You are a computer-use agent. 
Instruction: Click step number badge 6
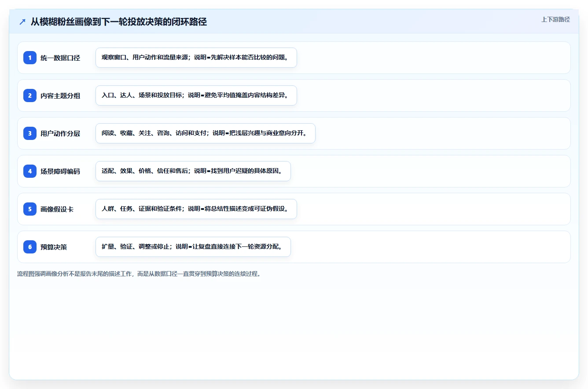click(x=30, y=247)
